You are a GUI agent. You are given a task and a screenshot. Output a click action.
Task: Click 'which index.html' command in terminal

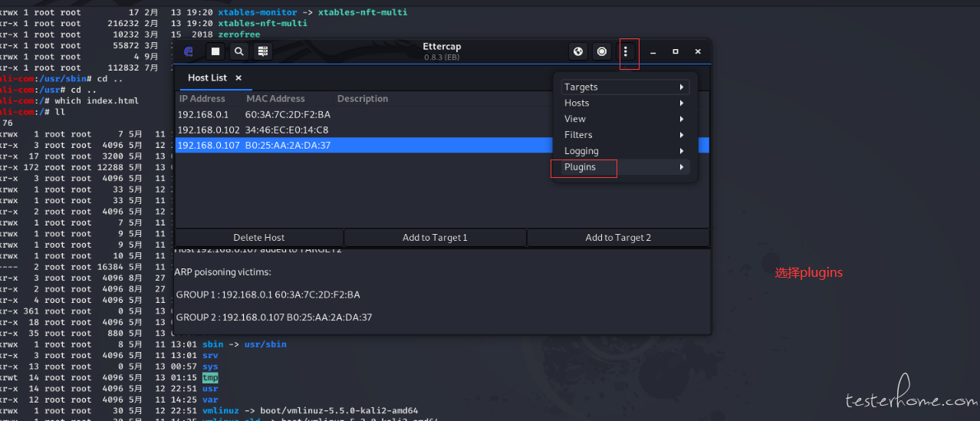(x=97, y=100)
